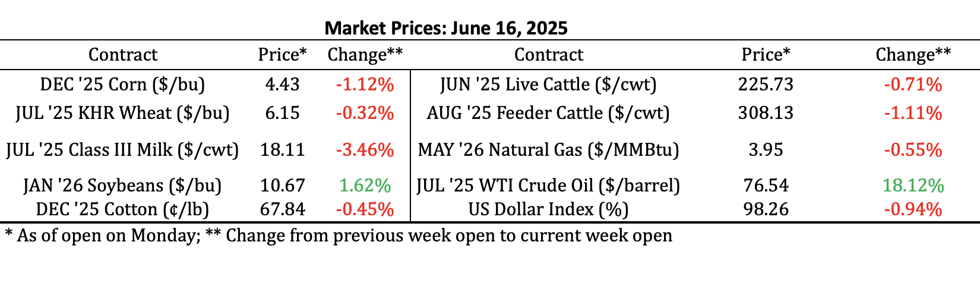Select the DEC '25 Corn contract cell
The image size is (980, 289).
coord(122,84)
